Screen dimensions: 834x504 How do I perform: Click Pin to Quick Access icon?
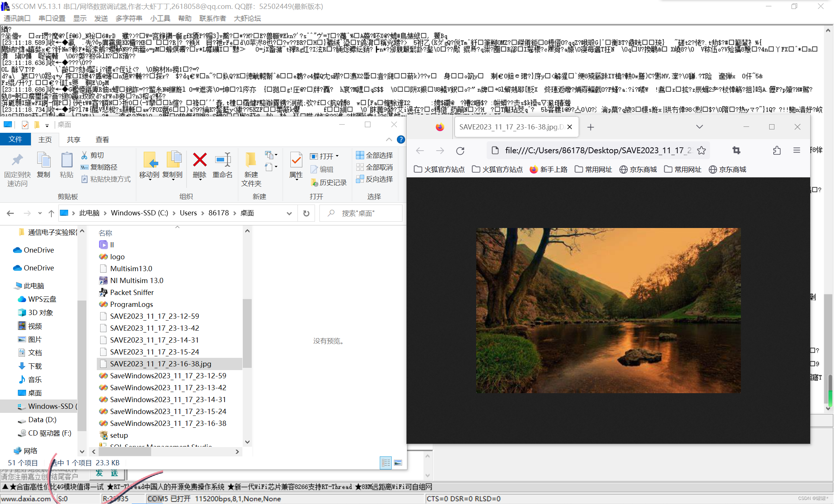pyautogui.click(x=17, y=160)
